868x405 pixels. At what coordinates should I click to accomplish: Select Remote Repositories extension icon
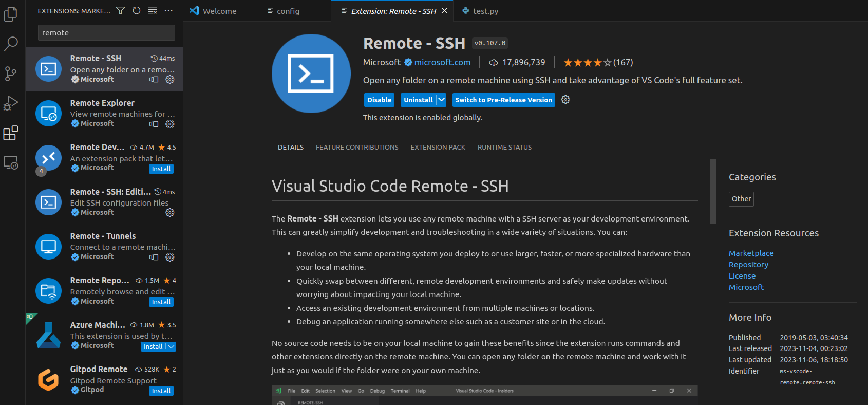[48, 291]
